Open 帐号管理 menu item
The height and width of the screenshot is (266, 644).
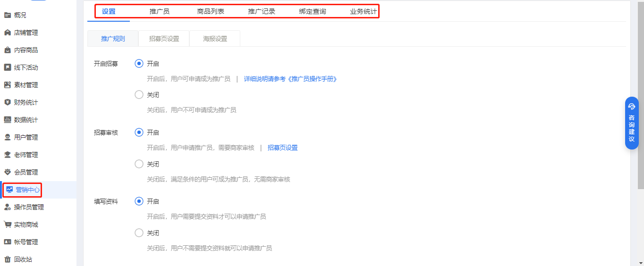[38, 242]
